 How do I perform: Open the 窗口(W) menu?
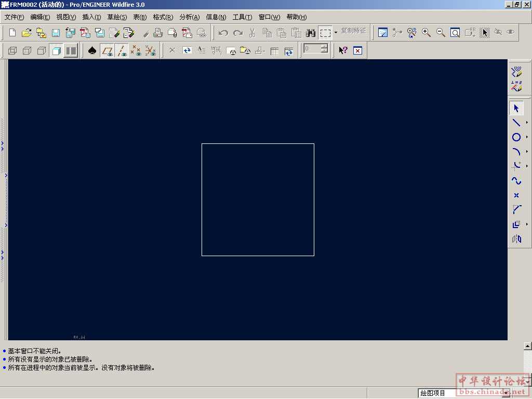(x=270, y=17)
